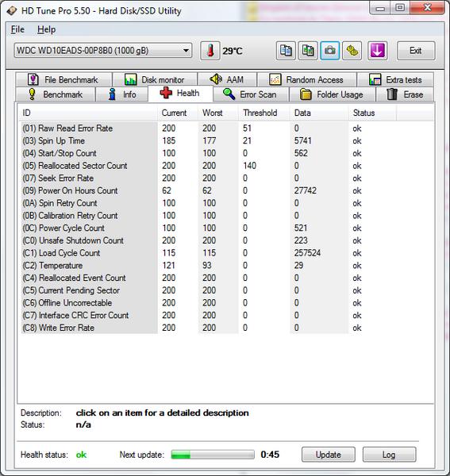Select the Start/Stop Count row
The image size is (450, 476).
[x=210, y=153]
